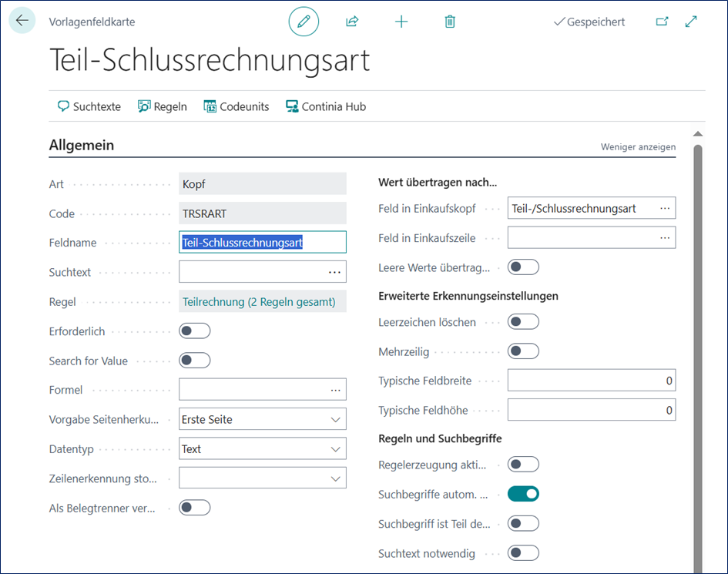Click the plus icon to create new
728x574 pixels.
pos(401,22)
